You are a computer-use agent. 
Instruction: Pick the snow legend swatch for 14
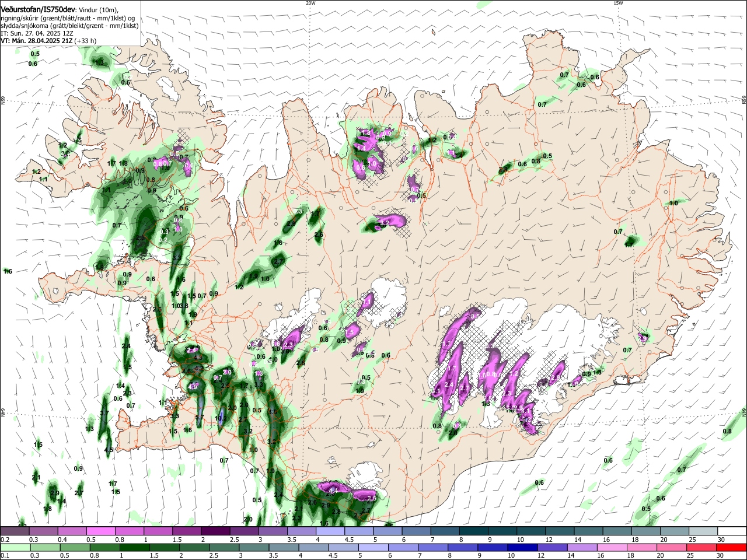(x=589, y=531)
